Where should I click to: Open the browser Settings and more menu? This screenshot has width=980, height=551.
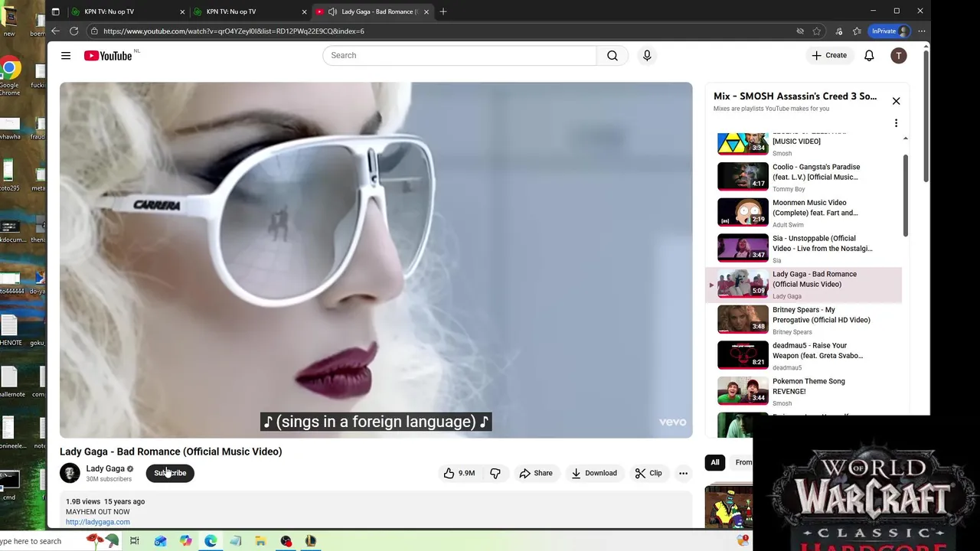[922, 31]
